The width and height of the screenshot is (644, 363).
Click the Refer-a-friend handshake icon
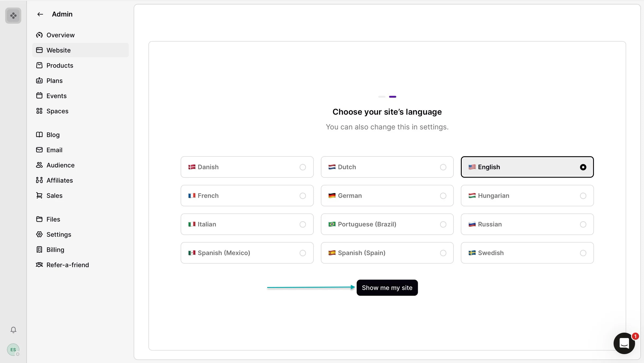coord(39,265)
